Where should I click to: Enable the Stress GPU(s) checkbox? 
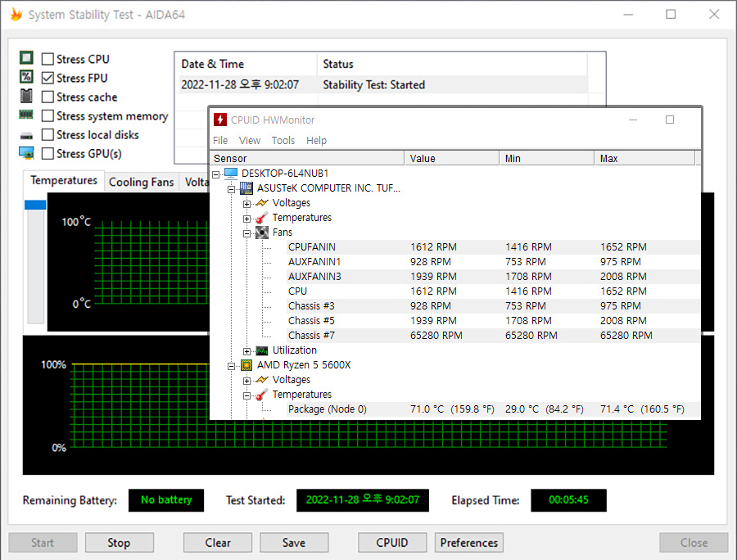(47, 153)
